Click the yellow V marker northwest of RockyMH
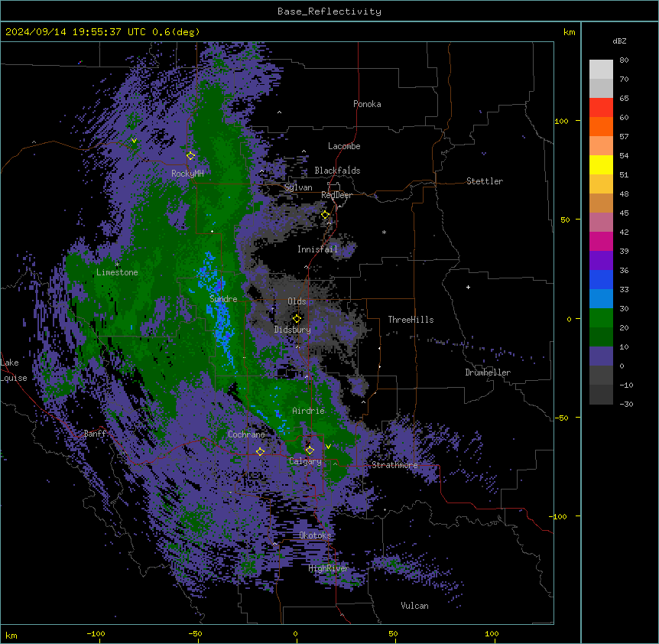The width and height of the screenshot is (659, 644). 134,141
